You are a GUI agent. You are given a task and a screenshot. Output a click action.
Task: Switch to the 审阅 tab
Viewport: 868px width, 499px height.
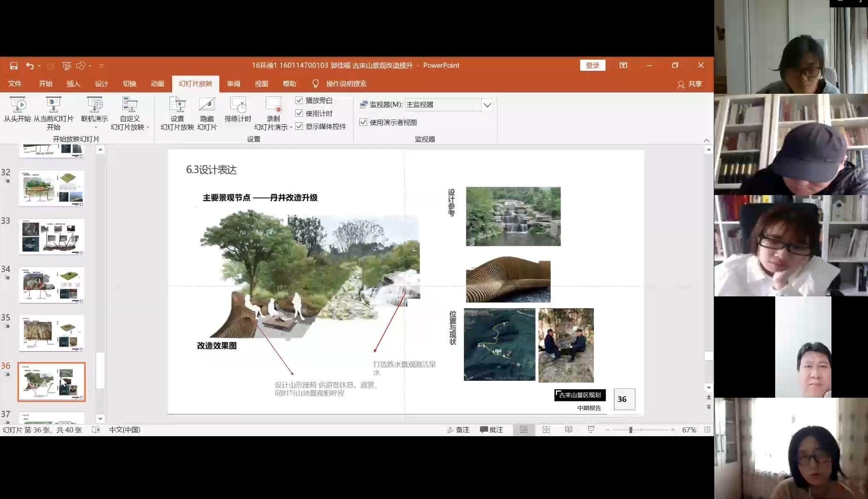(233, 84)
